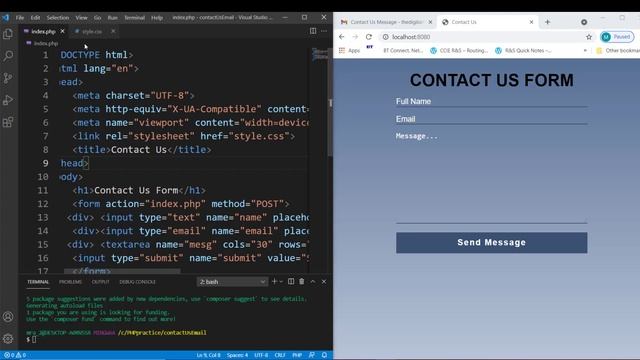Viewport: 640px width, 360px height.
Task: Open the View menu
Action: (81, 18)
